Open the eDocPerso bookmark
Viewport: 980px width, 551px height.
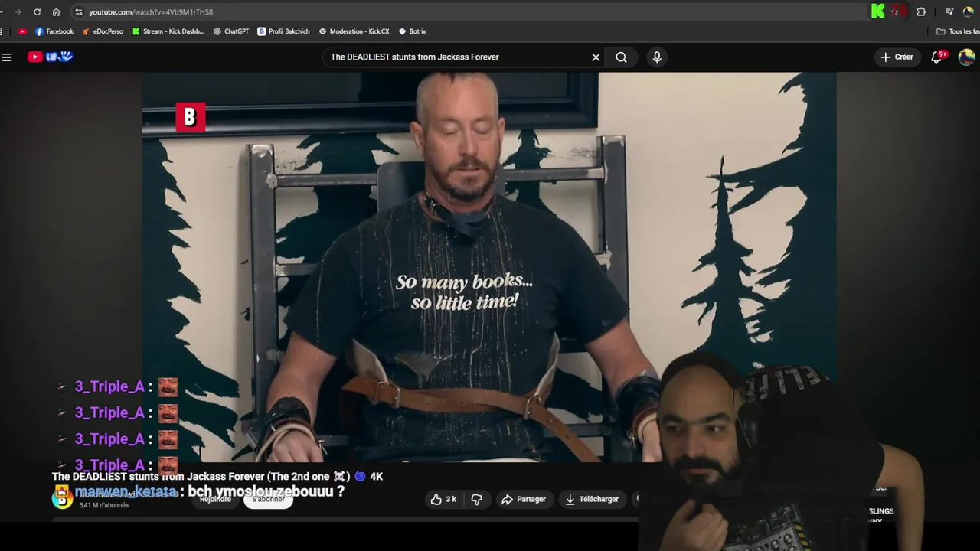coord(103,31)
